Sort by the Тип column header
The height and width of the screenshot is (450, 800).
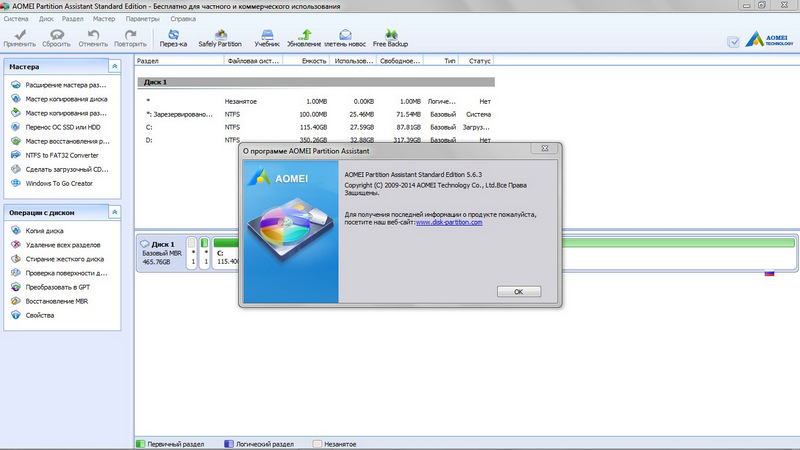coord(441,61)
